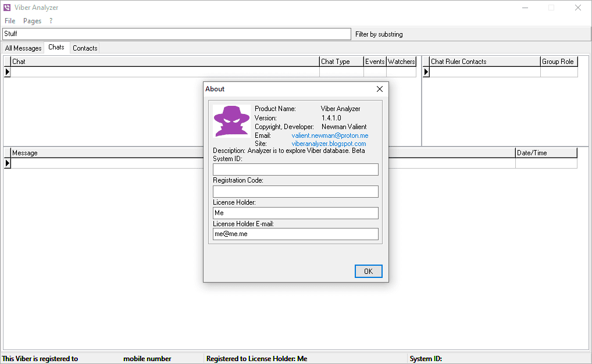592x364 pixels.
Task: Select the Chats tab
Action: tap(56, 48)
